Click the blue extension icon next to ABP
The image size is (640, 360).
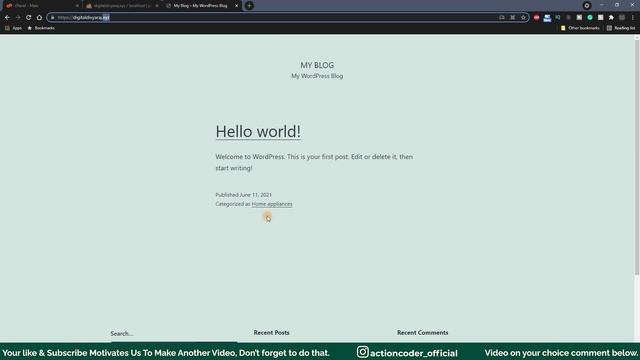coord(547,18)
